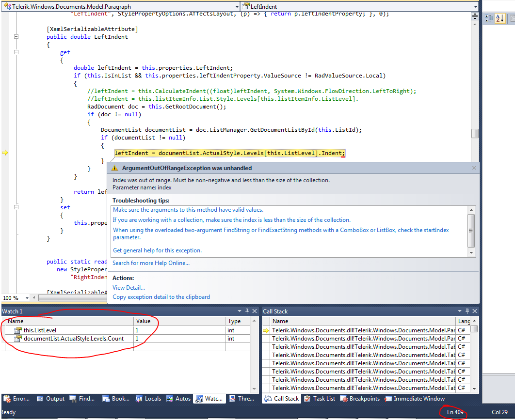Click the current-frame arrow in Call Stack
The height and width of the screenshot is (420, 515).
tap(266, 330)
